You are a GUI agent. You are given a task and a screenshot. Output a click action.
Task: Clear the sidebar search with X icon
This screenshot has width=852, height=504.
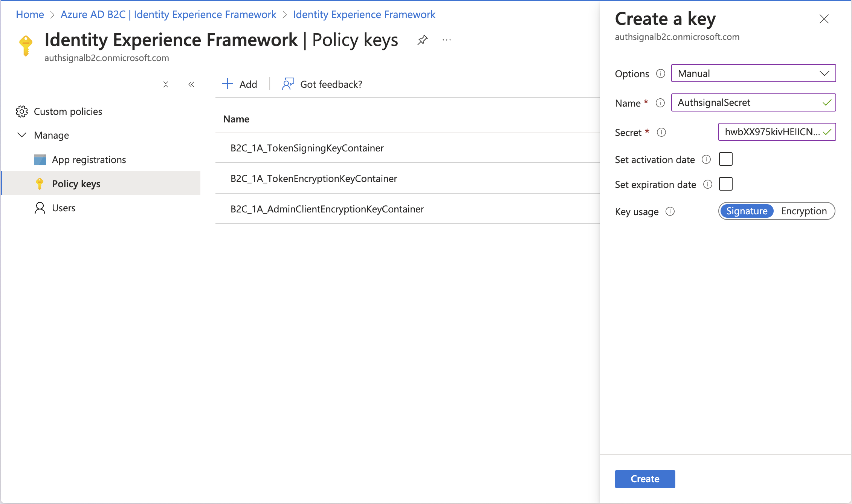(x=166, y=84)
